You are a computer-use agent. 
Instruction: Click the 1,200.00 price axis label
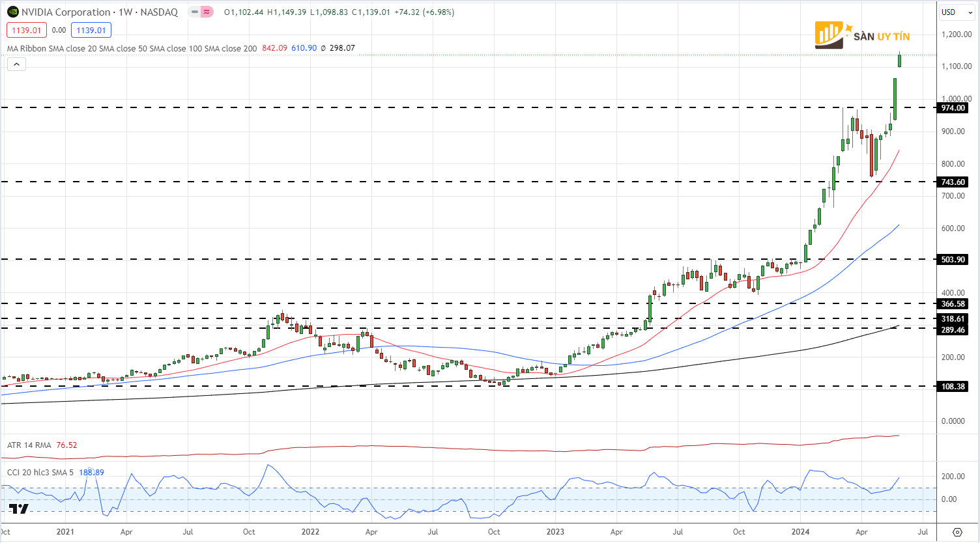[957, 35]
